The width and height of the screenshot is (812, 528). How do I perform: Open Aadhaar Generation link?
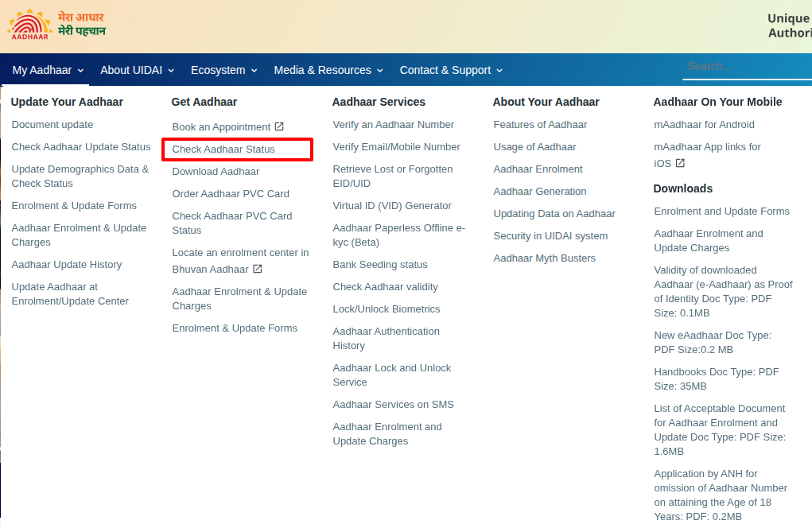pos(539,192)
